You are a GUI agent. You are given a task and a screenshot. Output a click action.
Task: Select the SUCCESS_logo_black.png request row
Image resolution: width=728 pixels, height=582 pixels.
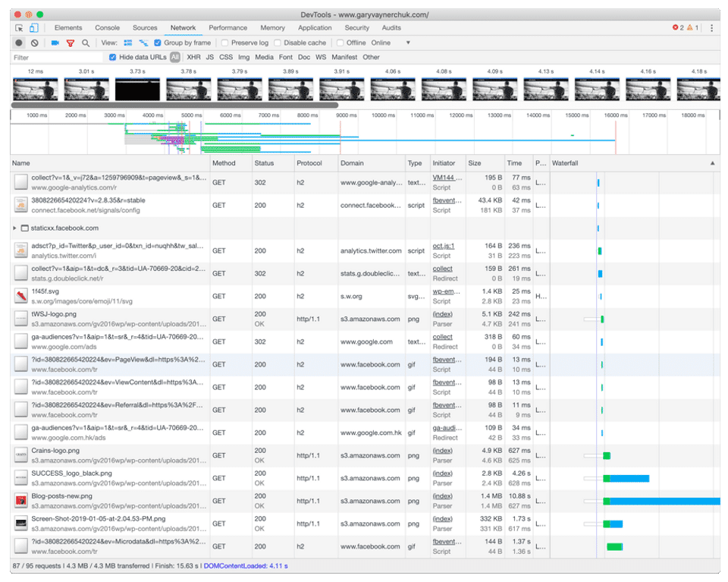tap(365, 478)
